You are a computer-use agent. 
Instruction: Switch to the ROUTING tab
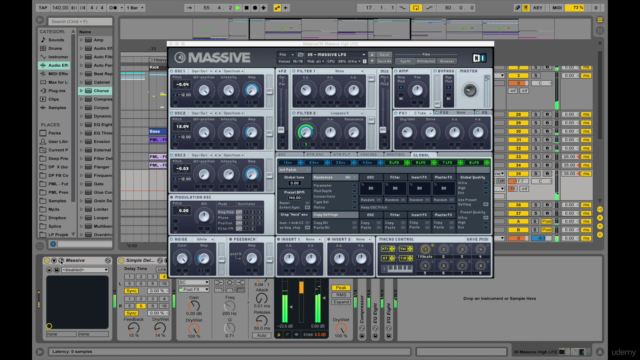click(x=396, y=155)
